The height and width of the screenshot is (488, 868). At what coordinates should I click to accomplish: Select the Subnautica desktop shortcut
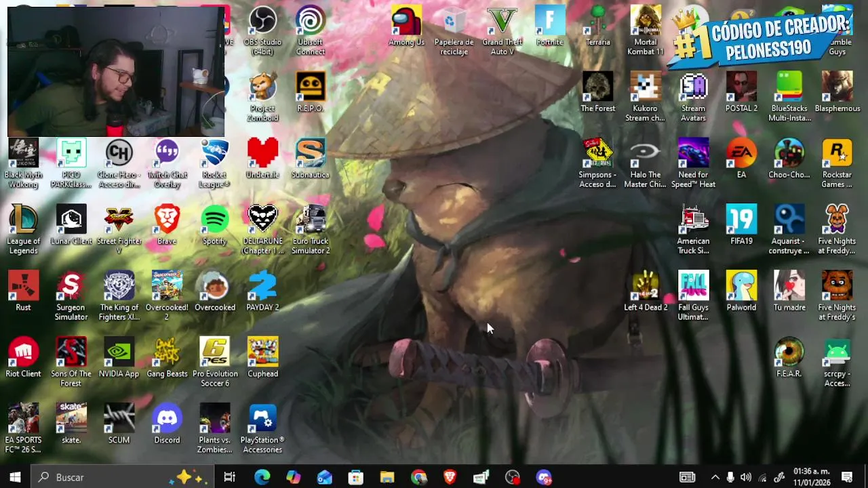click(x=311, y=159)
